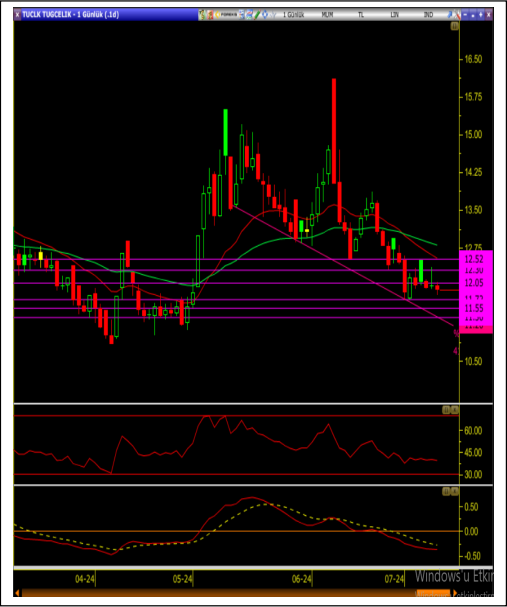Select the IND indicator menu

click(428, 15)
